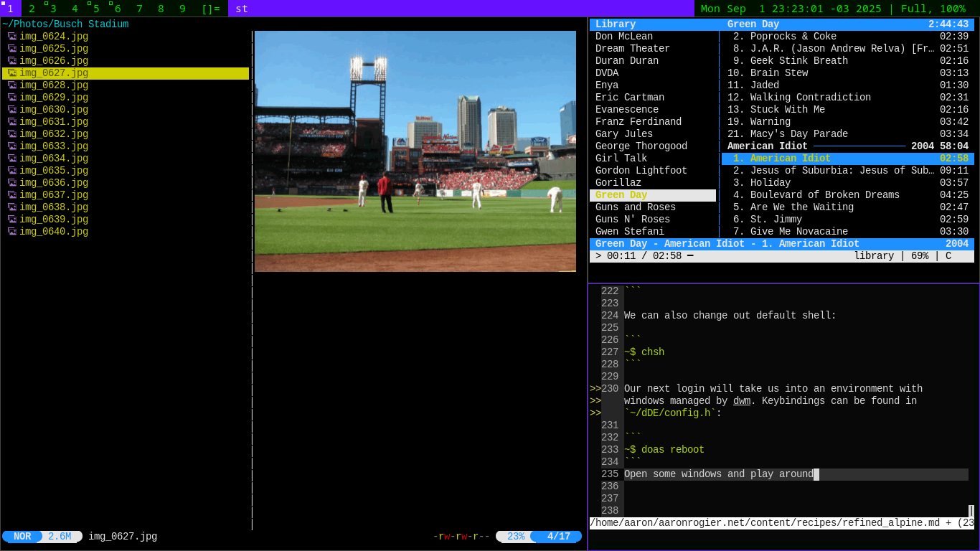Screen dimensions: 980x551
Task: Select track 21. Macy's Day Parade
Action: point(848,134)
